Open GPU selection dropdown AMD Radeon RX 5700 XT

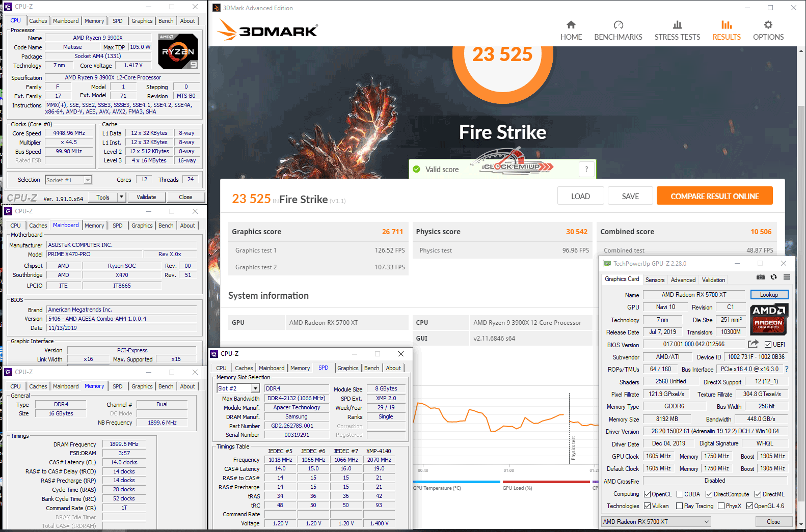click(656, 522)
